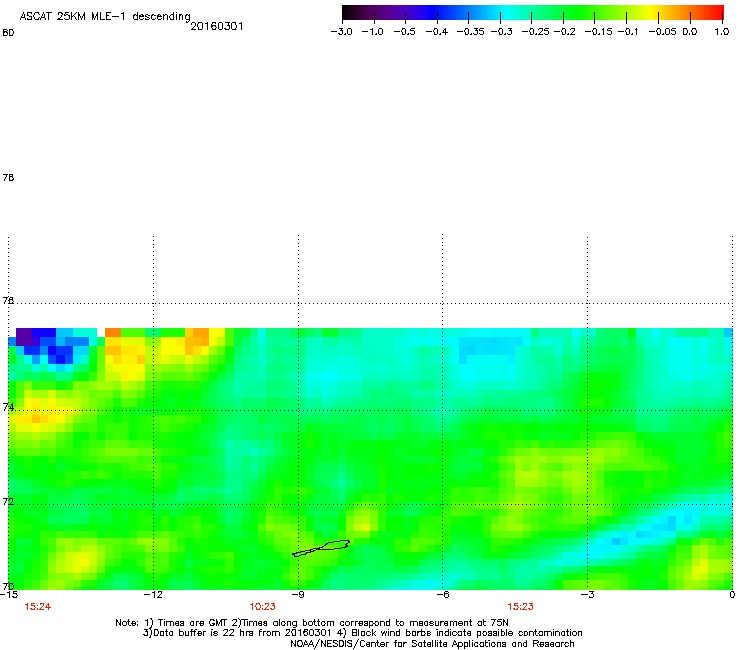Click the 0.0 color bar label

point(690,32)
